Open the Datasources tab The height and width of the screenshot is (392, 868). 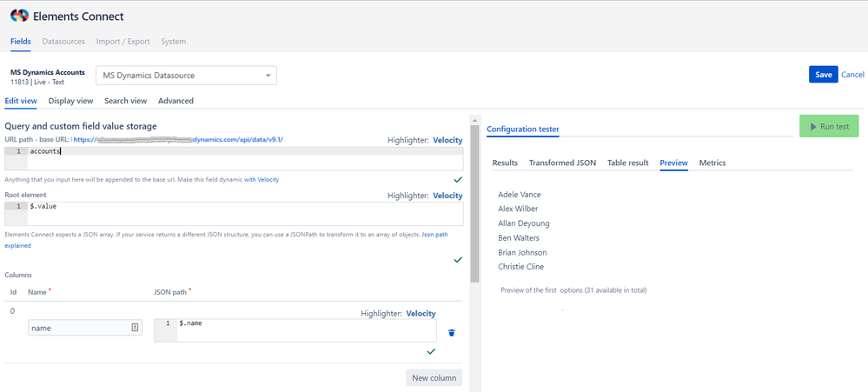click(63, 42)
